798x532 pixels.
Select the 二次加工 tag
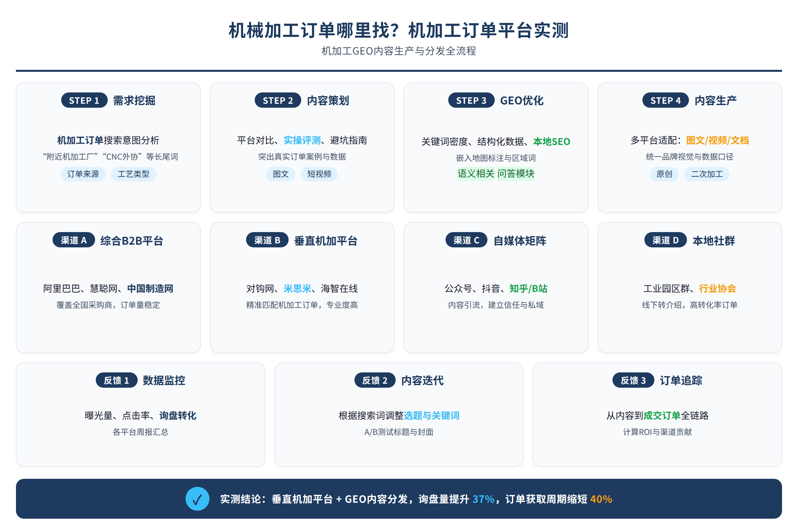(x=707, y=174)
